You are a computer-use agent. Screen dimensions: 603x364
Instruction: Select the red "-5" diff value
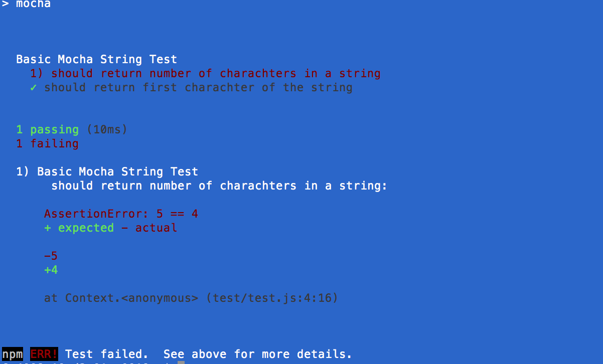pos(51,256)
